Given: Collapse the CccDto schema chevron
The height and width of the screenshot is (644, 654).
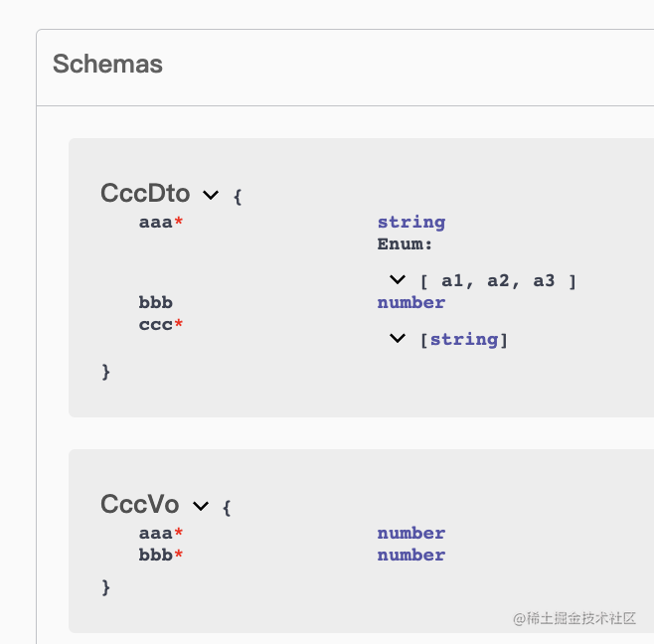Looking at the screenshot, I should pos(210,195).
